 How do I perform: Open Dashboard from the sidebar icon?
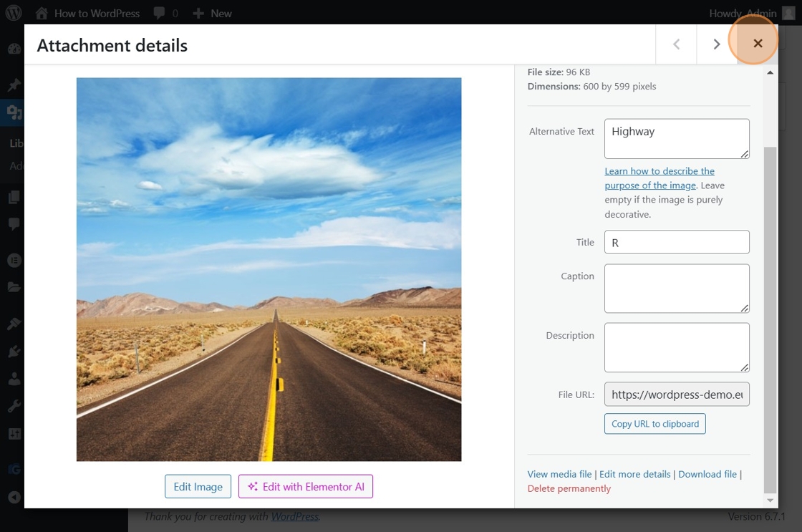pyautogui.click(x=14, y=49)
